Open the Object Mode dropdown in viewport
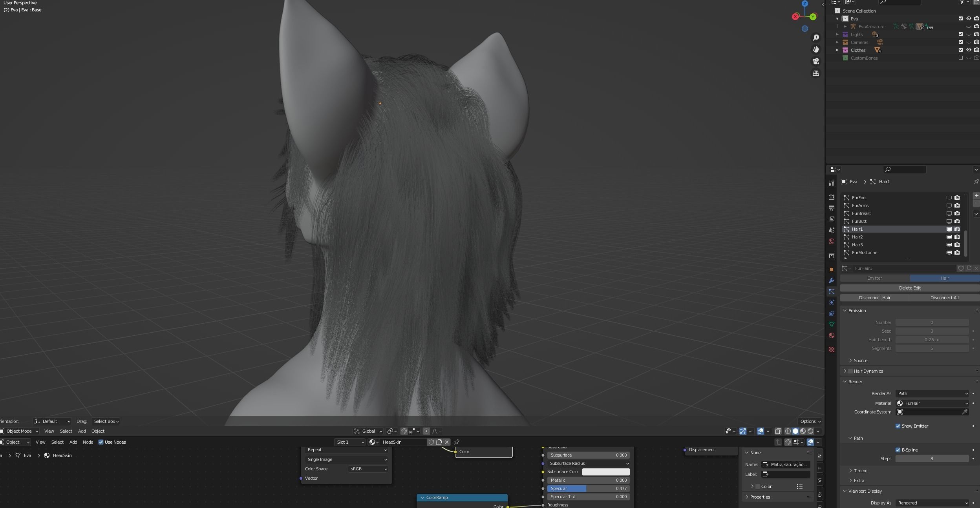Image resolution: width=980 pixels, height=508 pixels. click(x=19, y=431)
